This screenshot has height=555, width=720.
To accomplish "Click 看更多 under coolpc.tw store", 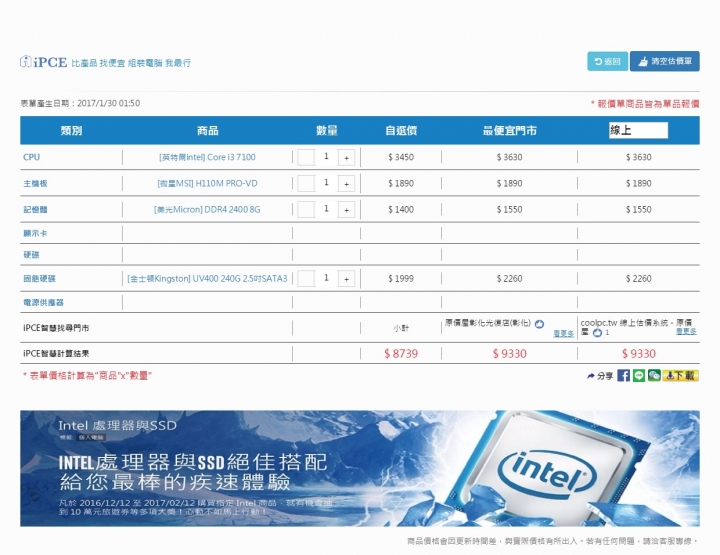I will click(x=686, y=331).
